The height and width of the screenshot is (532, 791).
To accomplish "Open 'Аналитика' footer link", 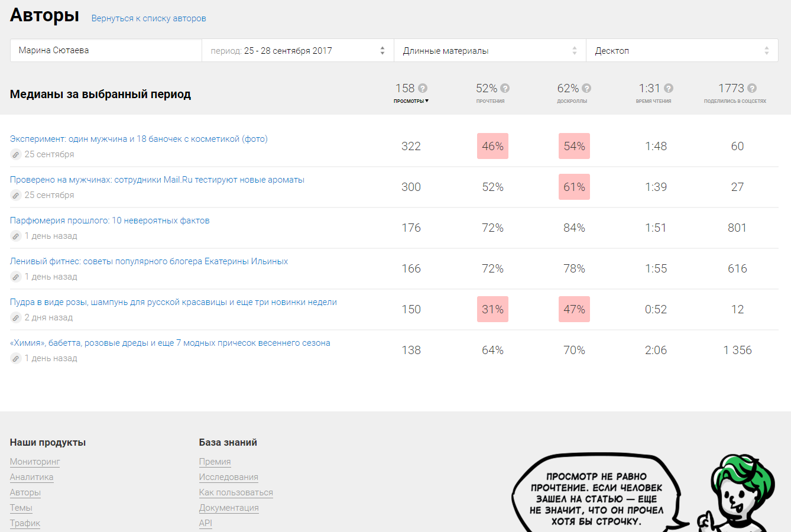I will [32, 477].
